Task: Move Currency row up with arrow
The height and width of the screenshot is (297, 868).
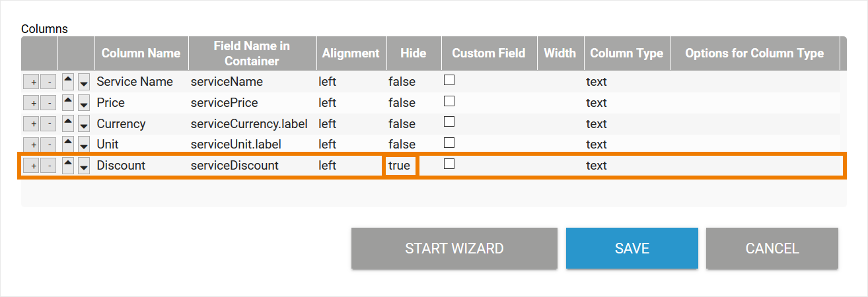Action: [x=68, y=123]
